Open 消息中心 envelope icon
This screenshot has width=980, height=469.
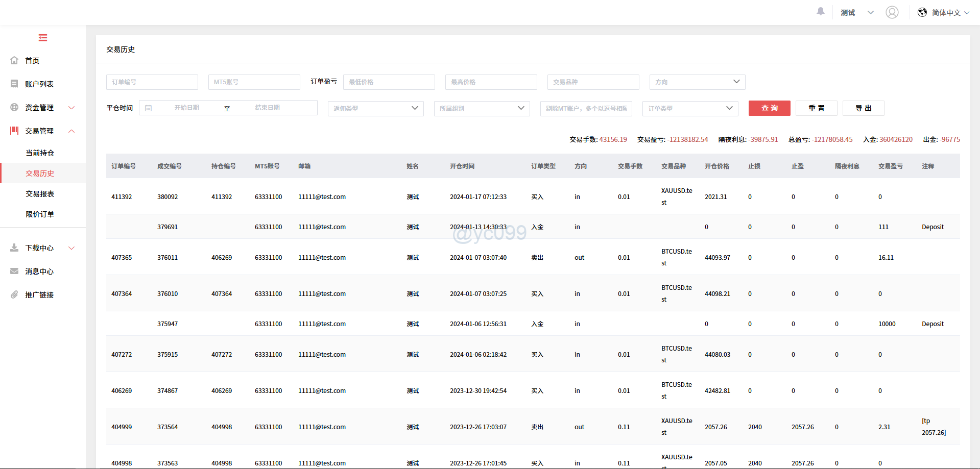click(14, 271)
